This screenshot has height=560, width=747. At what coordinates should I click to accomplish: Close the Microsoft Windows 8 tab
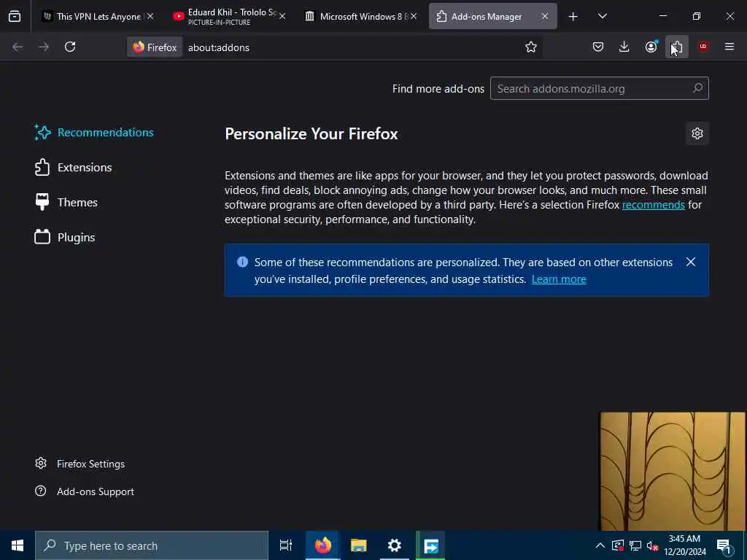point(414,16)
